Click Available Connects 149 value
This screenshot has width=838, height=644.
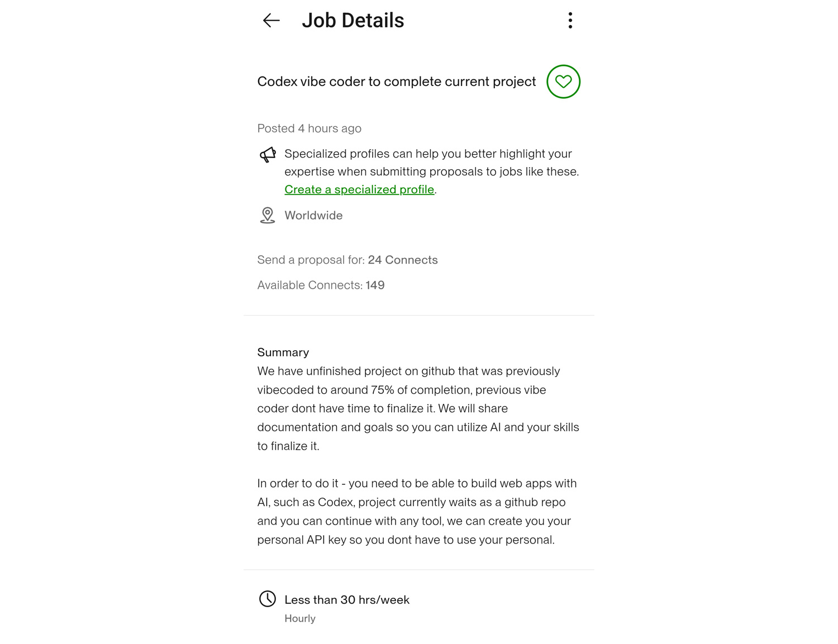[x=375, y=285]
